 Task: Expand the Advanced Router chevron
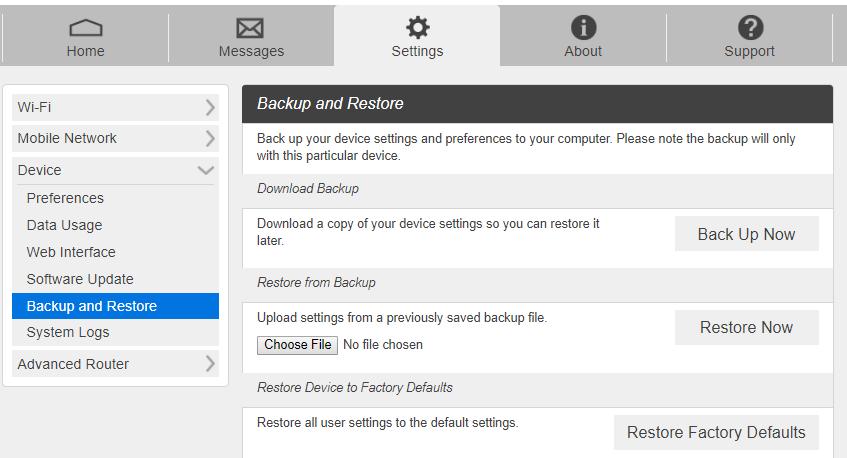coord(210,364)
